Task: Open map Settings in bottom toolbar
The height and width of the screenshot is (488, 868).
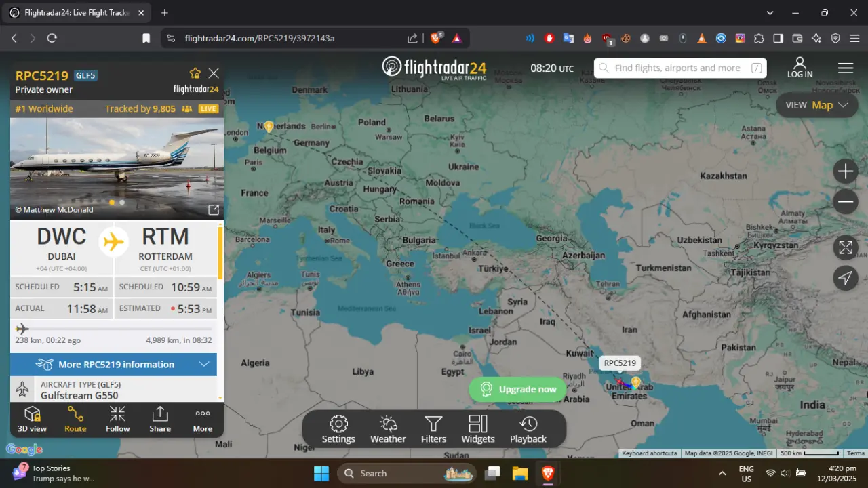Action: click(x=338, y=429)
